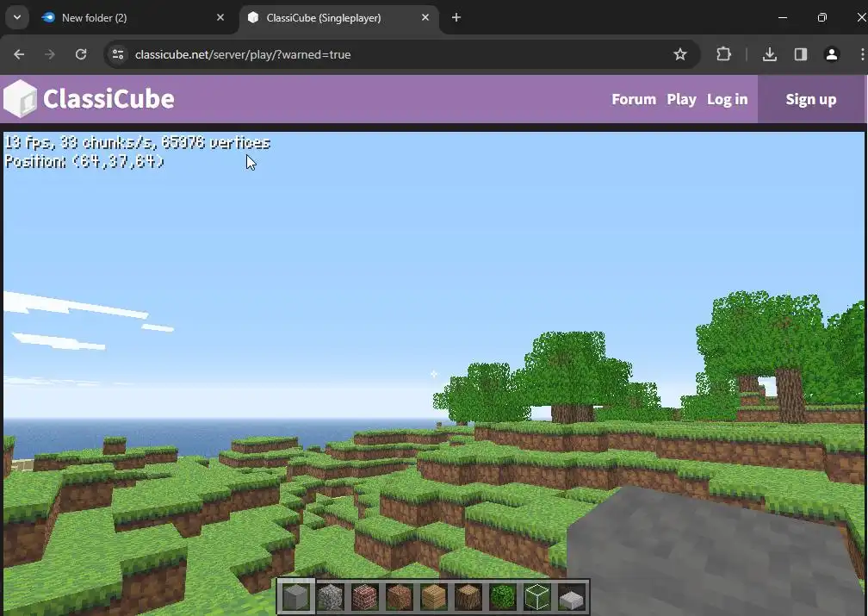Click the Log in link

click(x=728, y=99)
